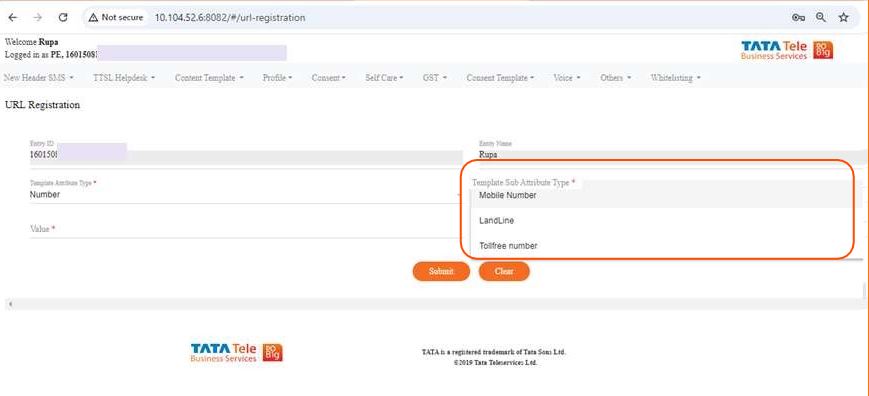
Task: Open the Others dropdown menu
Action: [x=615, y=78]
